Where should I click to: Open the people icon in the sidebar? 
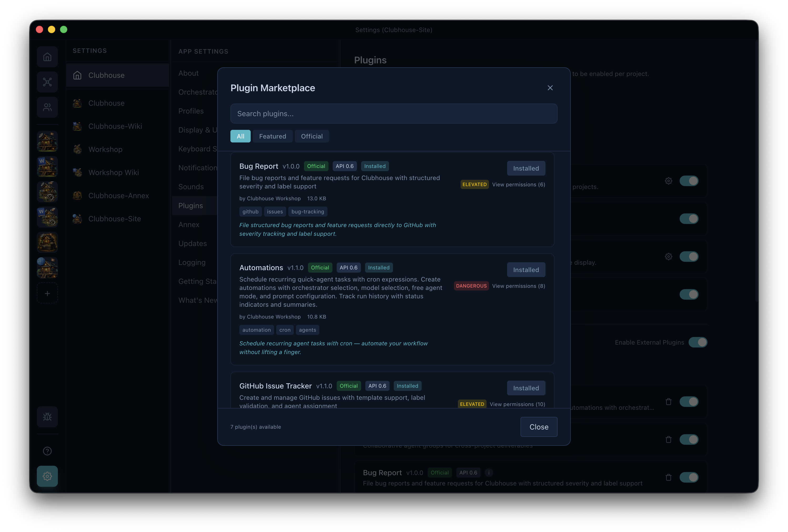click(47, 108)
